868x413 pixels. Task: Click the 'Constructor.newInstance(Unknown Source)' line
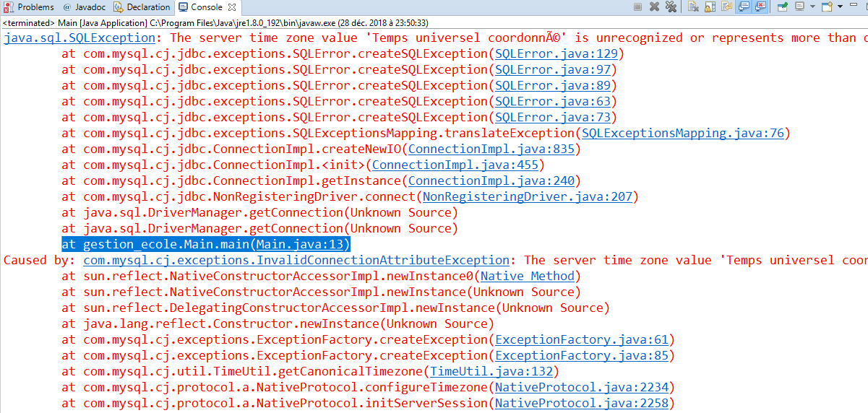click(278, 323)
